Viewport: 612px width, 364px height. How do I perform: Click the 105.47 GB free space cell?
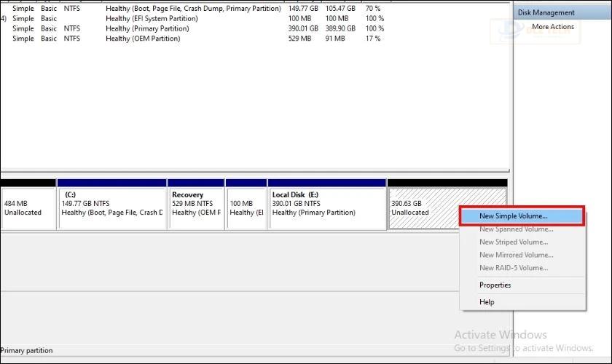click(x=340, y=8)
